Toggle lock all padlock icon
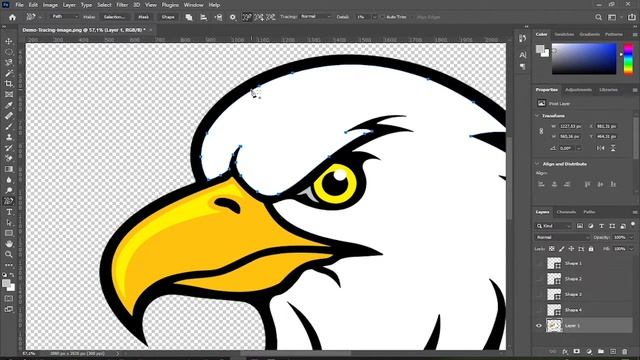 coord(591,249)
